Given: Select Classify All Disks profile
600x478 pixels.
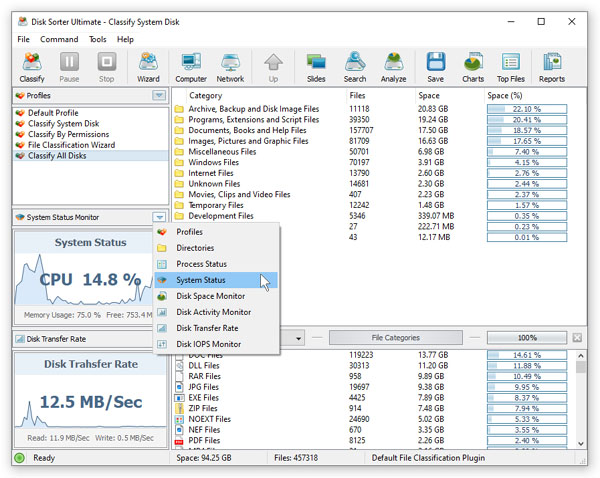Looking at the screenshot, I should click(x=91, y=156).
